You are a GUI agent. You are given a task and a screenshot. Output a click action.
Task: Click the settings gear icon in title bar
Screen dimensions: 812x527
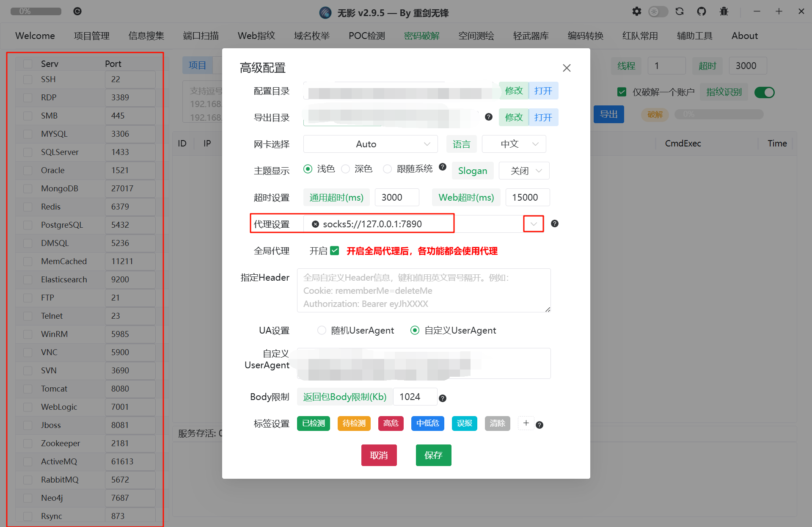[x=636, y=11]
